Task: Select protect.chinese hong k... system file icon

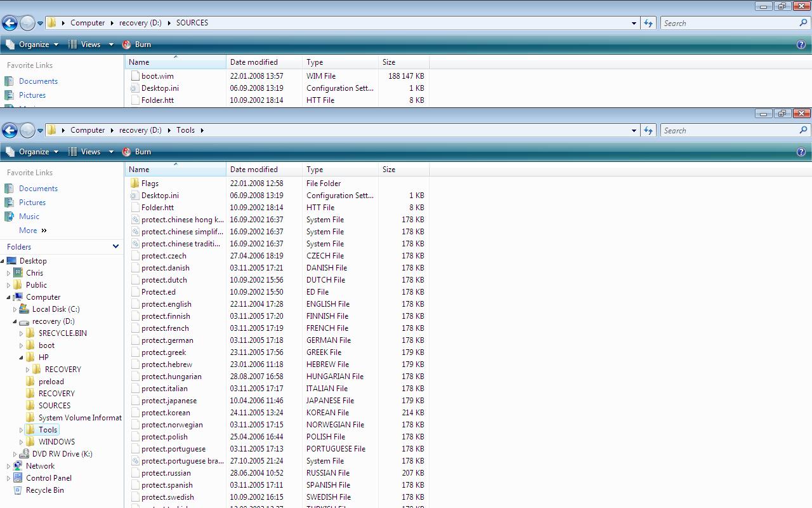Action: 134,220
